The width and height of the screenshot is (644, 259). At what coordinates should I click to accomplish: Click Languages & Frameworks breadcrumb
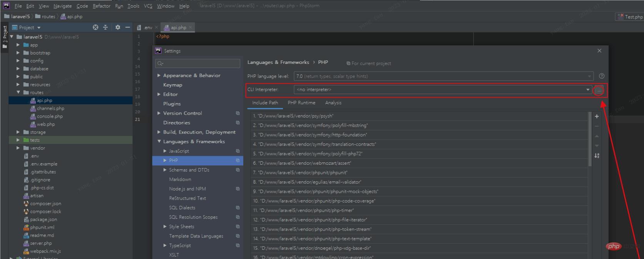278,62
